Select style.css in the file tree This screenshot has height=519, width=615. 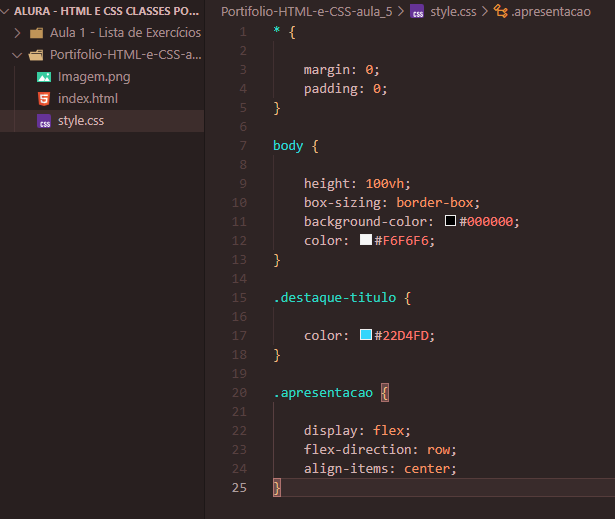point(102,121)
